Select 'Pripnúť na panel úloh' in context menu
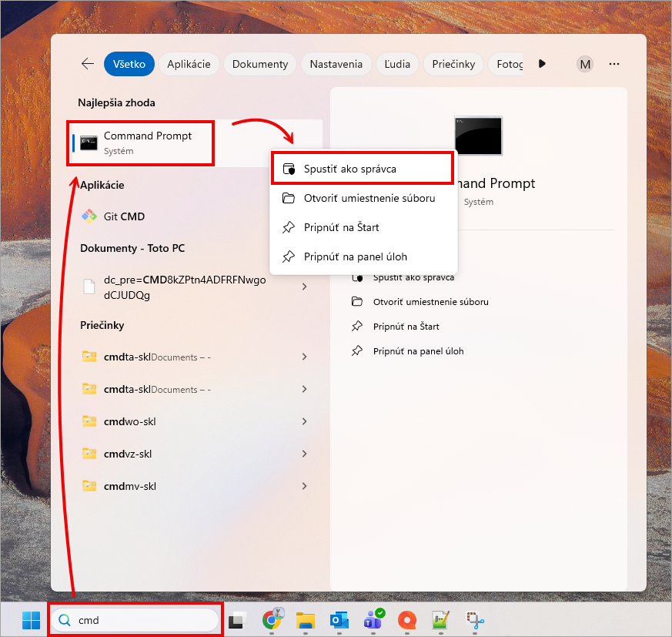The width and height of the screenshot is (672, 637). [355, 256]
